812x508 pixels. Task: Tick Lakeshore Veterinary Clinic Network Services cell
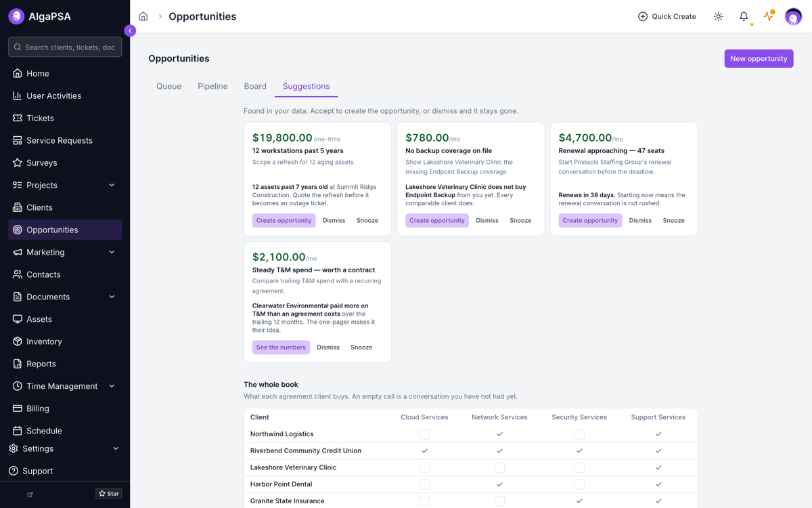[499, 467]
